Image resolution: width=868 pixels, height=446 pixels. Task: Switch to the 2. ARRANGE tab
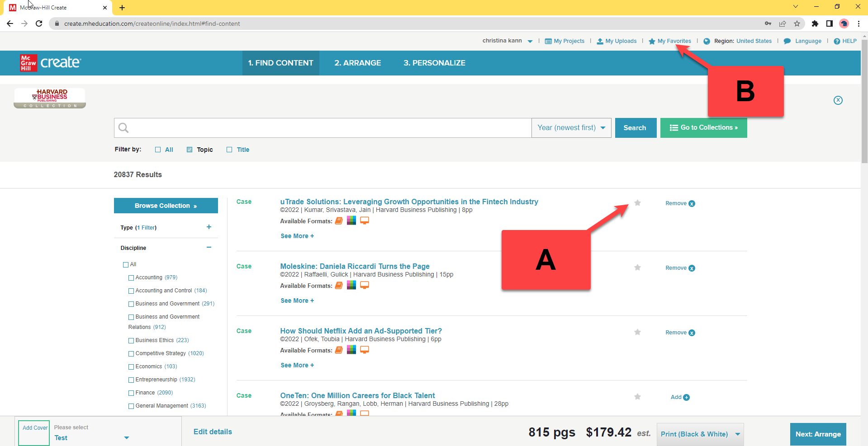[357, 63]
